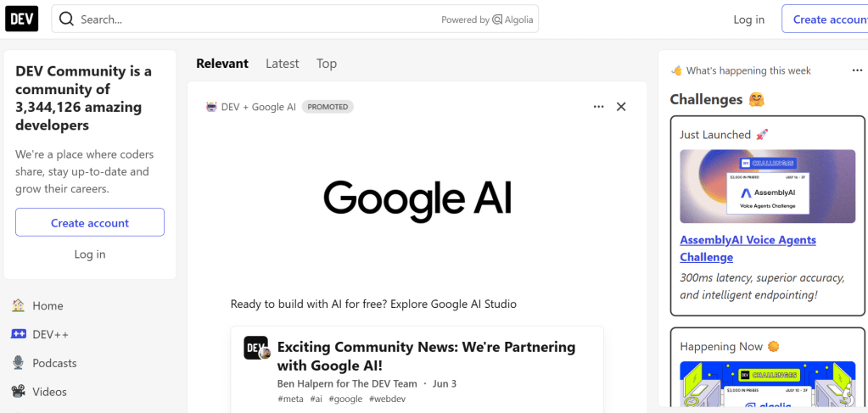This screenshot has width=868, height=413.
Task: Select the Relevant feed tab
Action: click(x=222, y=64)
